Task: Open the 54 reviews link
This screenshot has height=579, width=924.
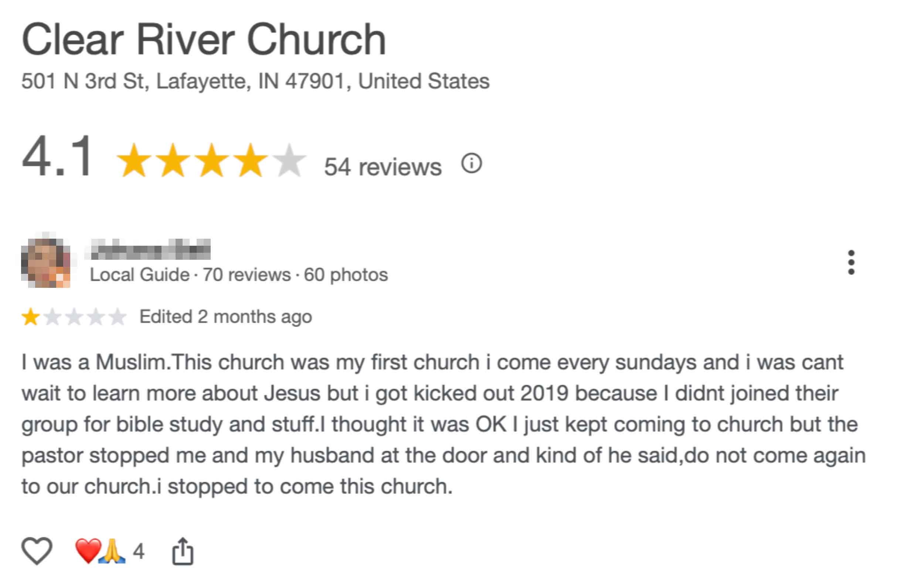Action: pyautogui.click(x=383, y=167)
